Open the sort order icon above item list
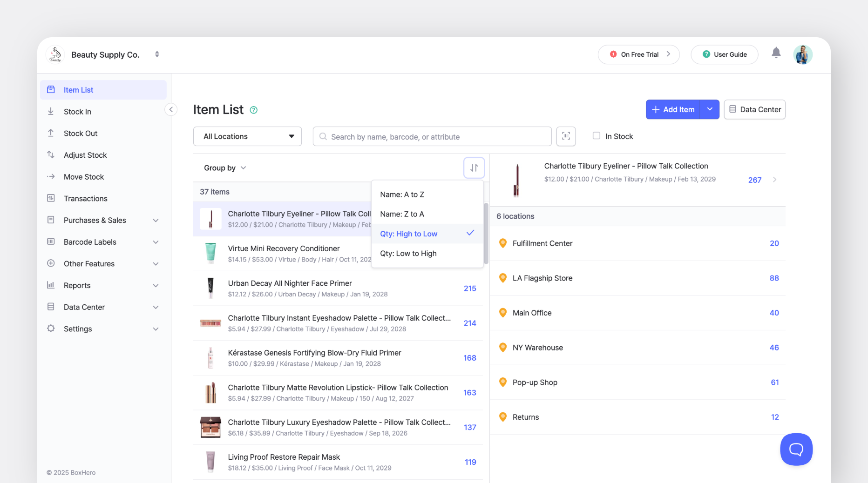868x483 pixels. click(x=474, y=168)
